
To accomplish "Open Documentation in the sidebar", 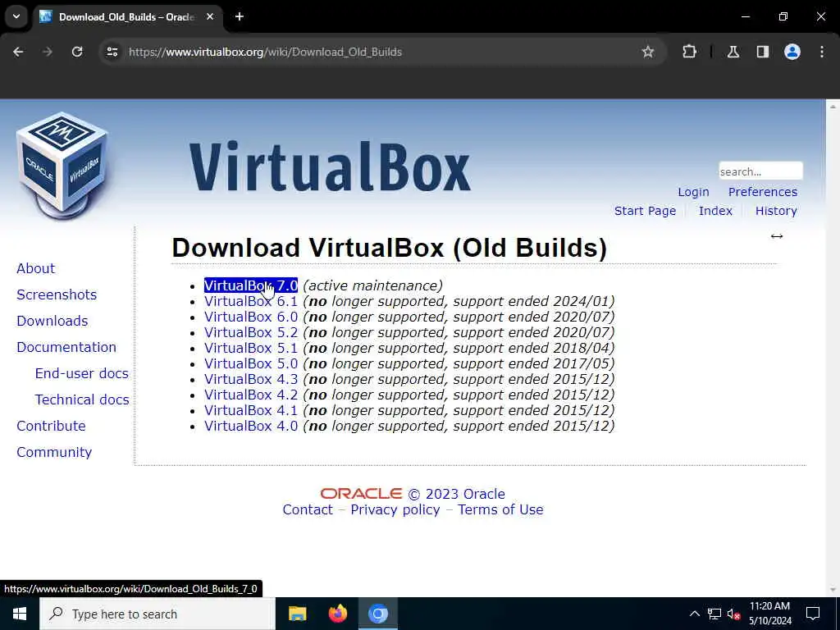I will 66,347.
